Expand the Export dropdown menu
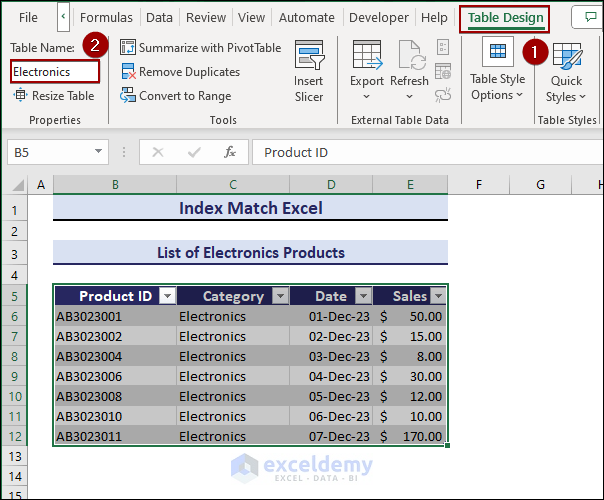Viewport: 604px width, 500px height. pos(367,97)
